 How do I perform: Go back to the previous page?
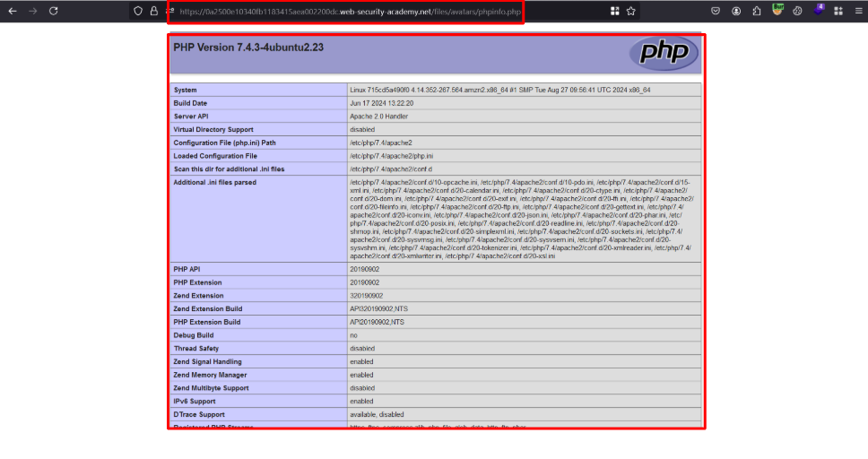point(13,11)
